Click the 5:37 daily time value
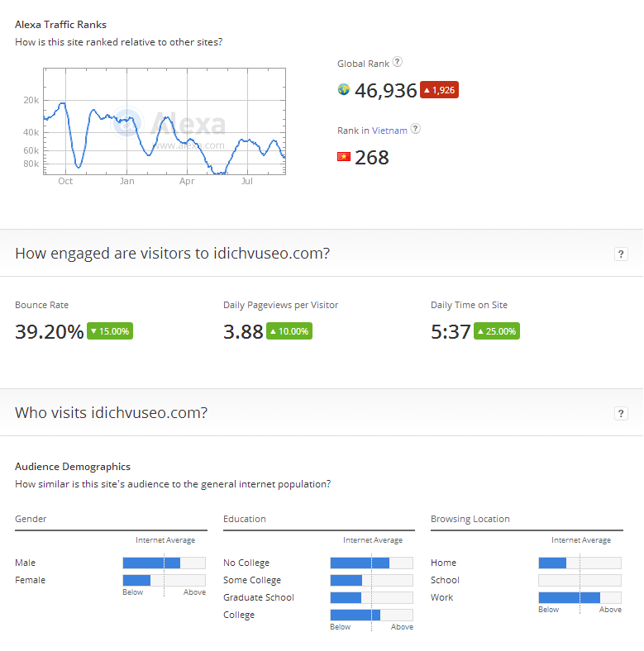644x651 pixels. (x=451, y=332)
